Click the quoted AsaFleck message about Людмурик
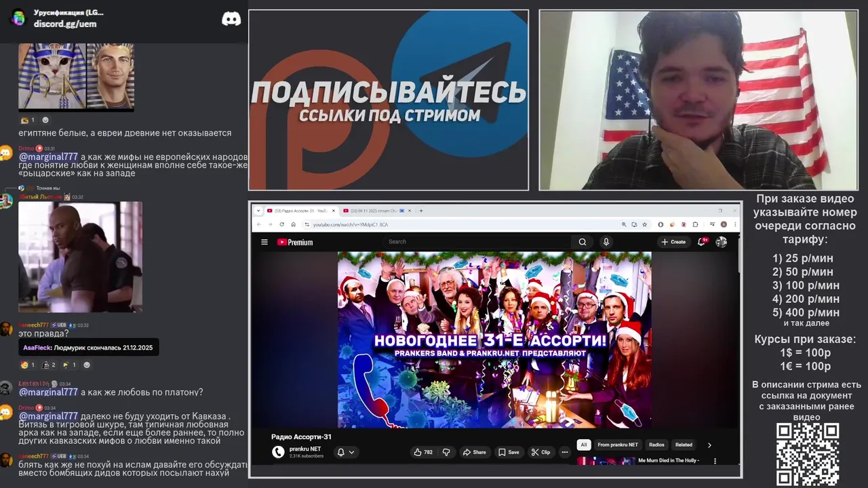868x488 pixels. click(88, 348)
